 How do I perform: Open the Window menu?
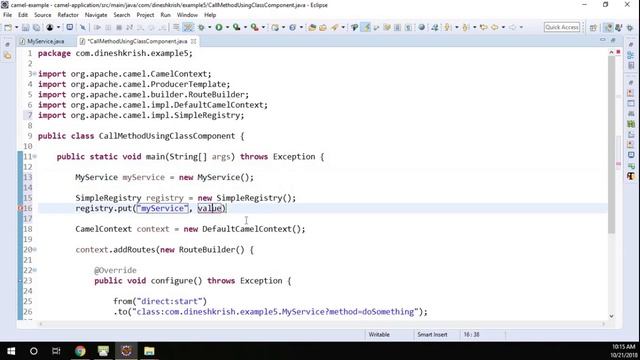coord(187,15)
